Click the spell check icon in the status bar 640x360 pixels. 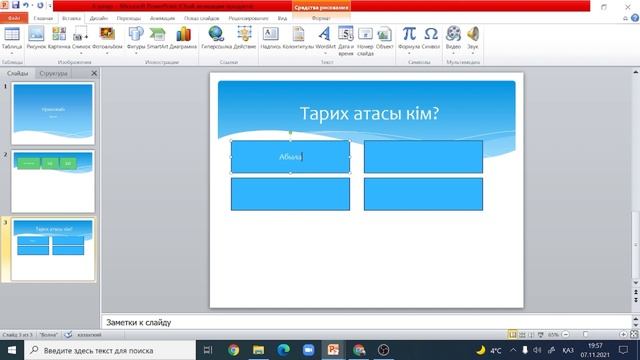point(68,335)
